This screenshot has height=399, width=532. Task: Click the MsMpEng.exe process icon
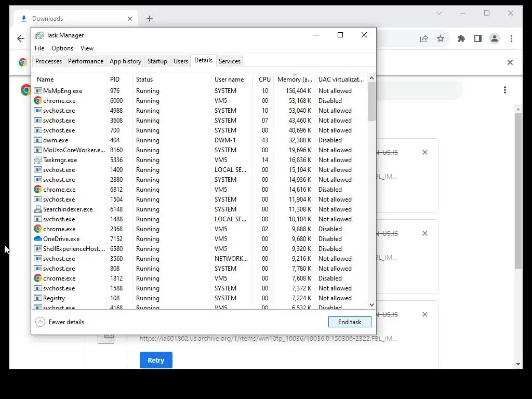coord(37,90)
